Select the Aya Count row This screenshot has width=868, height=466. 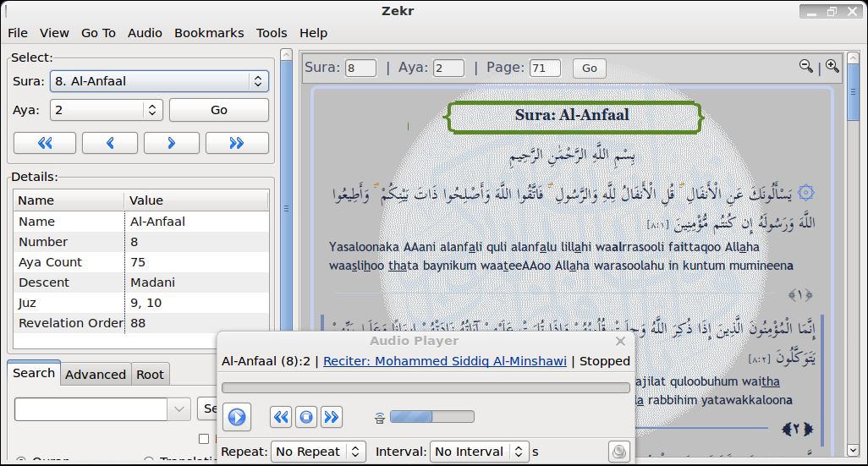point(141,262)
